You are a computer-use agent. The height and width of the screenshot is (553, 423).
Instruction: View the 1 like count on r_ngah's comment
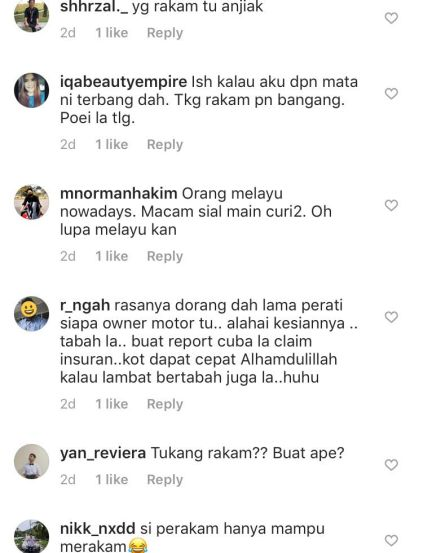pyautogui.click(x=112, y=404)
